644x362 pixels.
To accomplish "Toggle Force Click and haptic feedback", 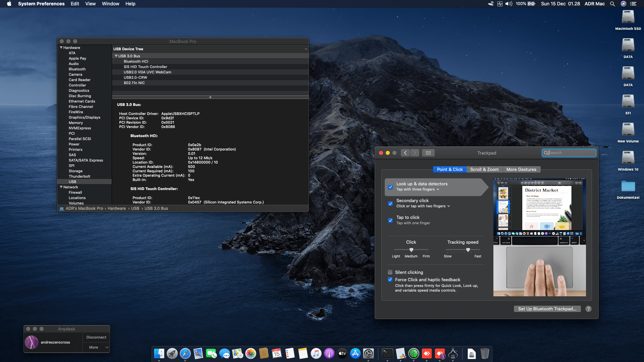I will (390, 280).
